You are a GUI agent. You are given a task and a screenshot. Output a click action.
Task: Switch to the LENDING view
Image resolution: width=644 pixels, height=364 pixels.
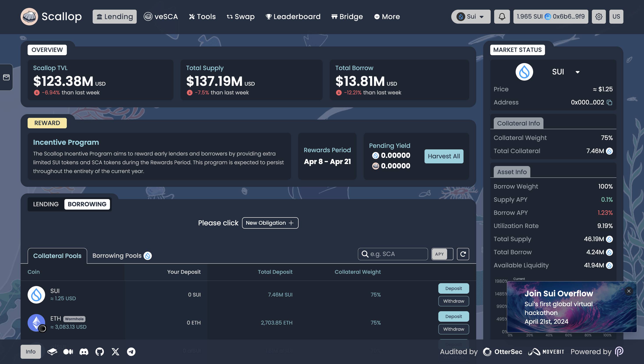[46, 204]
